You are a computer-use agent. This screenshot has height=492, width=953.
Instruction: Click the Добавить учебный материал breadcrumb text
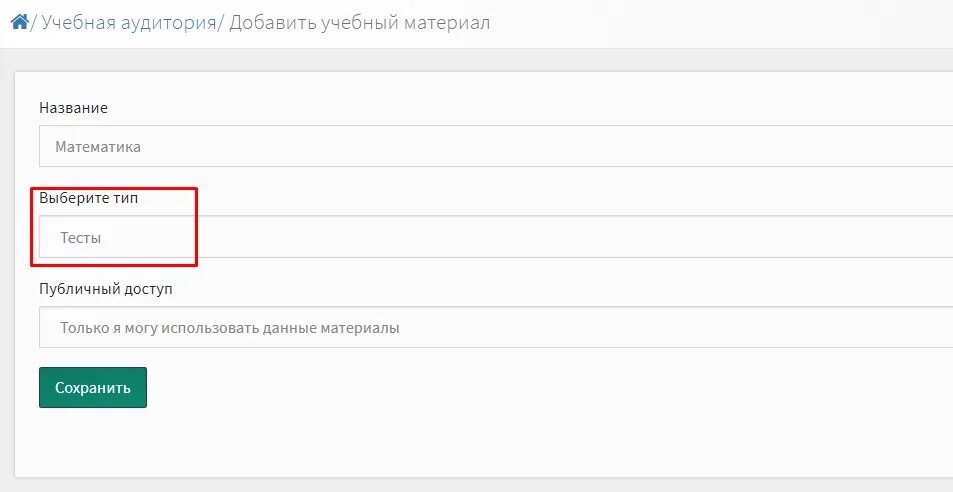tap(360, 22)
